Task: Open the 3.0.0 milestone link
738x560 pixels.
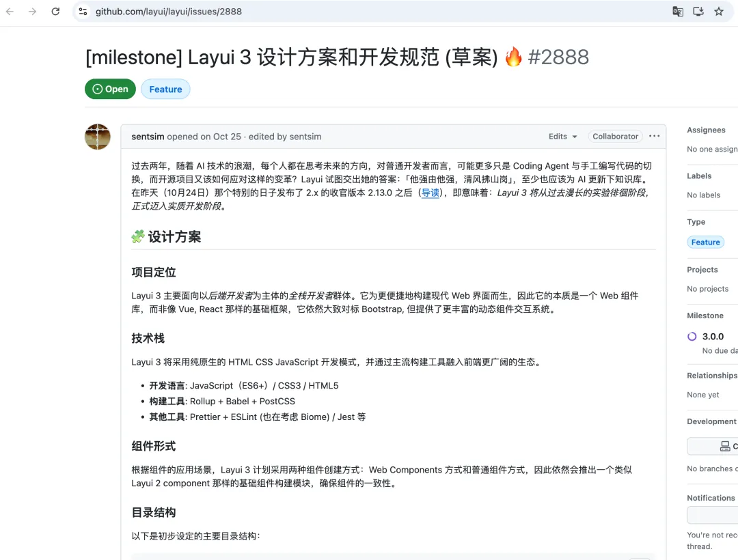Action: (713, 337)
